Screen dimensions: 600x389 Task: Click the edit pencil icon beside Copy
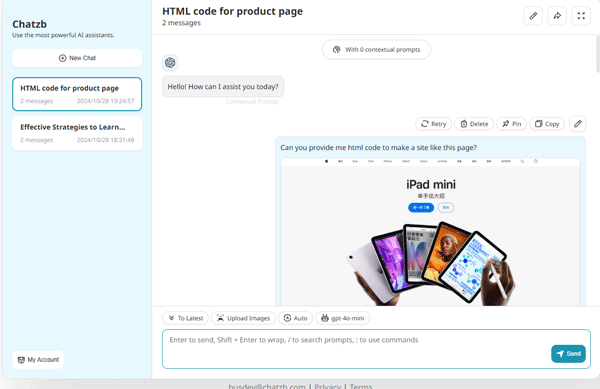pyautogui.click(x=578, y=124)
